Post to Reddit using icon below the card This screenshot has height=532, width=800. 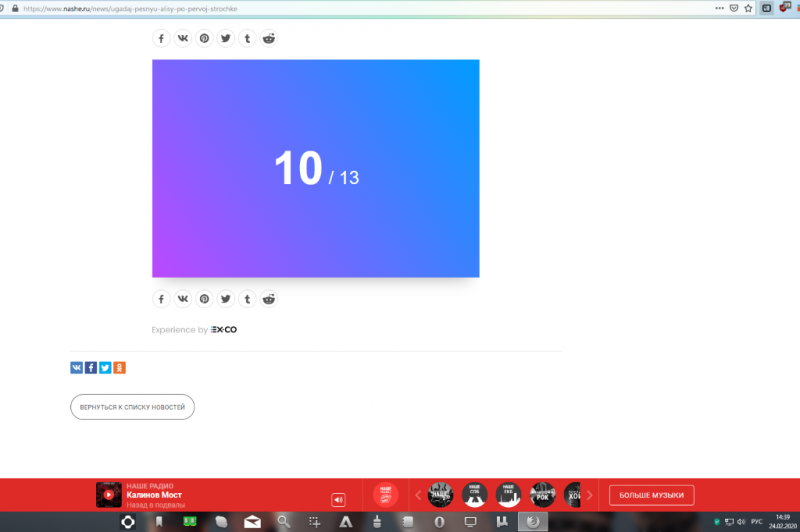pyautogui.click(x=269, y=298)
